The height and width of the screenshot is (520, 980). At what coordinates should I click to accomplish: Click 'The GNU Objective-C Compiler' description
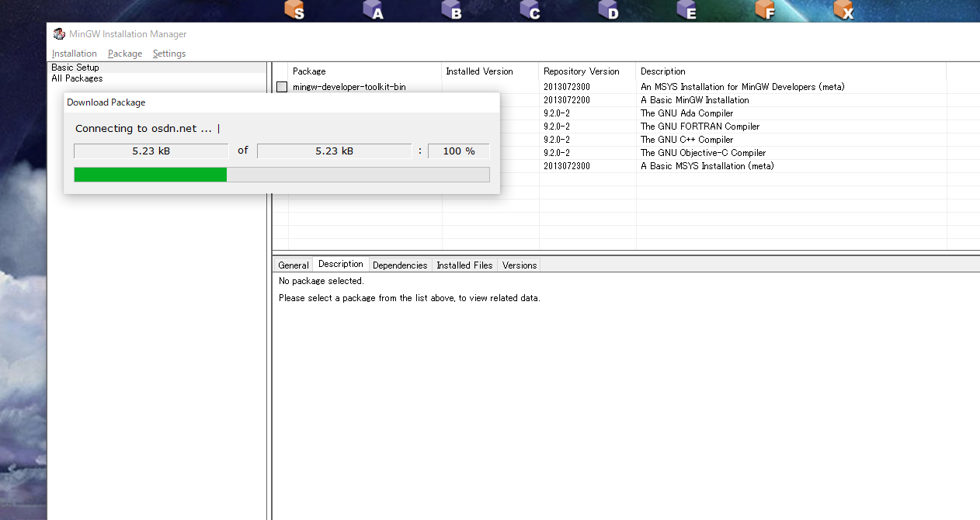704,153
